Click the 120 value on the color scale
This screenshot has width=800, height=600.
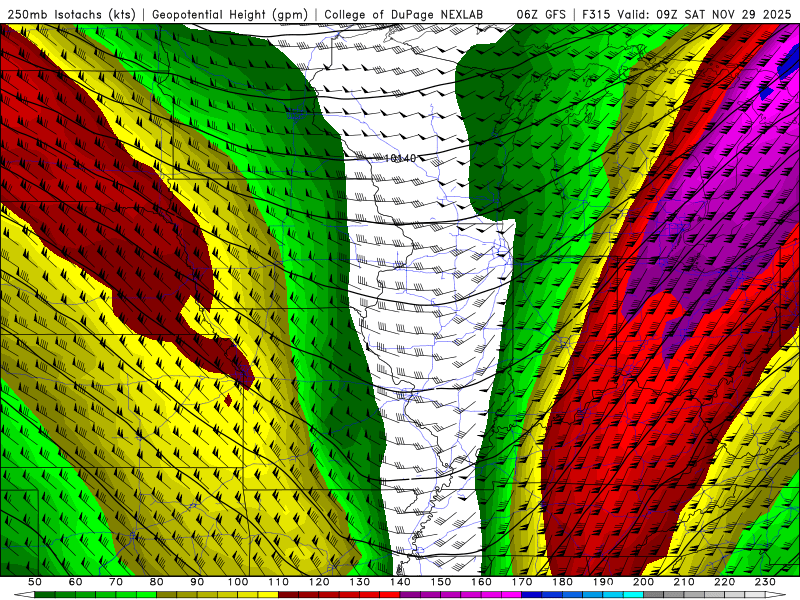click(319, 582)
